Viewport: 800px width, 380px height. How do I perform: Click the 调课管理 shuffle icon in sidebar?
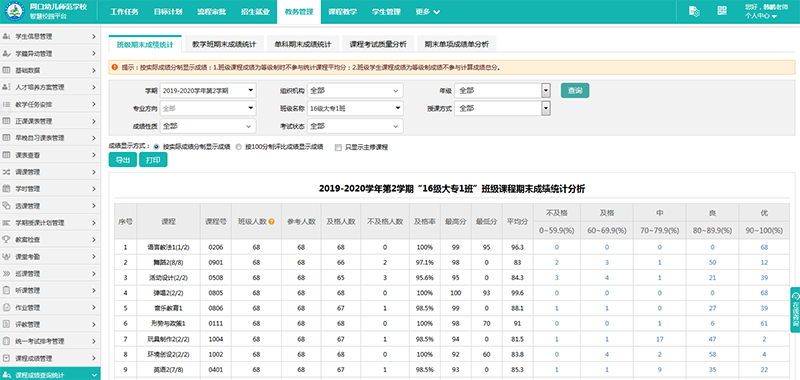(x=7, y=172)
